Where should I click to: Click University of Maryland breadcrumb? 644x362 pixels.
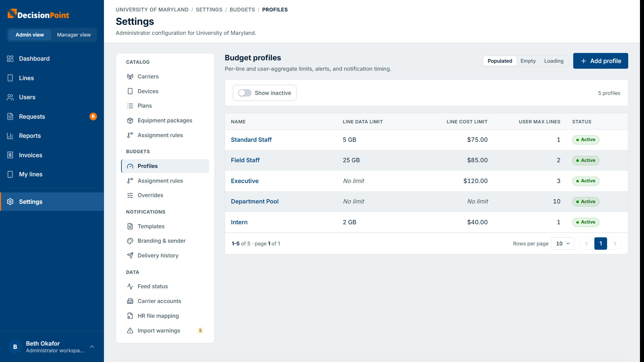coord(152,10)
